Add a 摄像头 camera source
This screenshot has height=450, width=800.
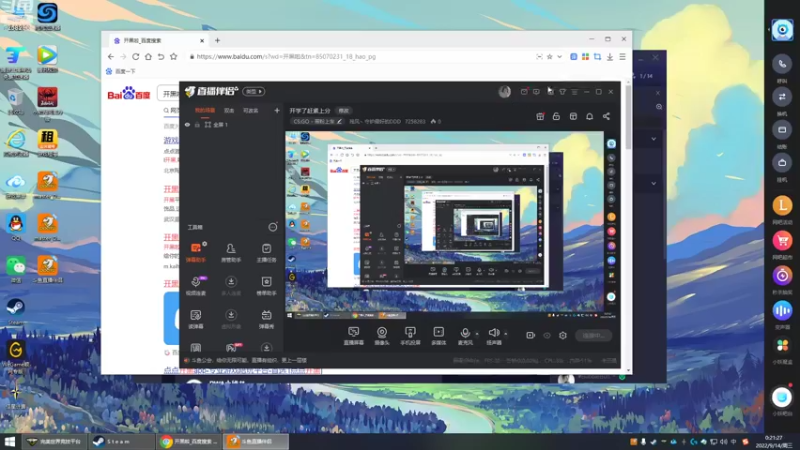pos(382,336)
